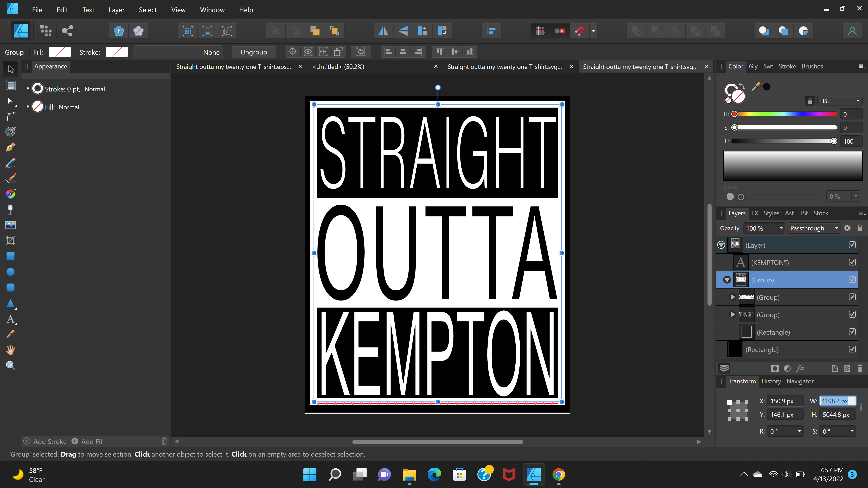868x488 pixels.
Task: Open the Select menu
Action: point(148,10)
